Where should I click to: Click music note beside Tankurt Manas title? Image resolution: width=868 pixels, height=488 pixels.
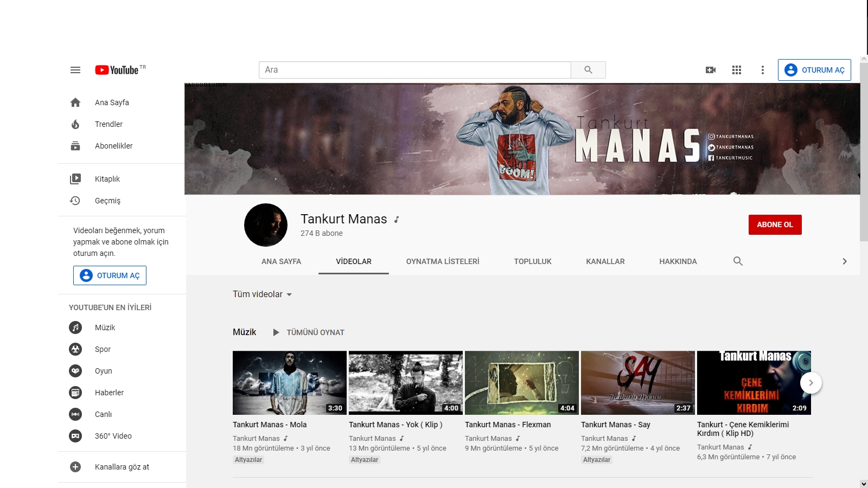pos(397,220)
